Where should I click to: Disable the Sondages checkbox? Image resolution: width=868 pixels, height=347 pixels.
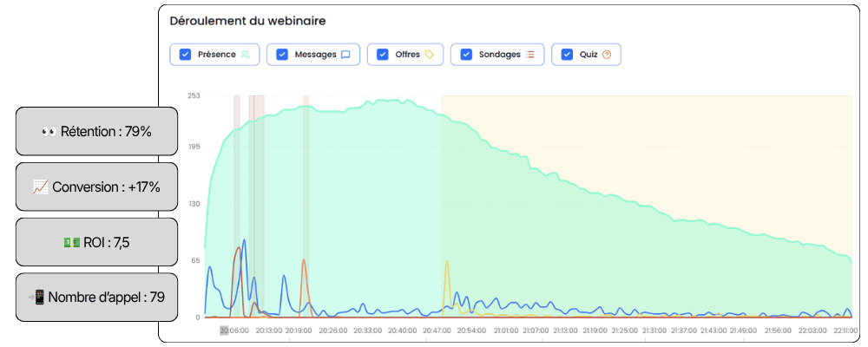point(466,55)
